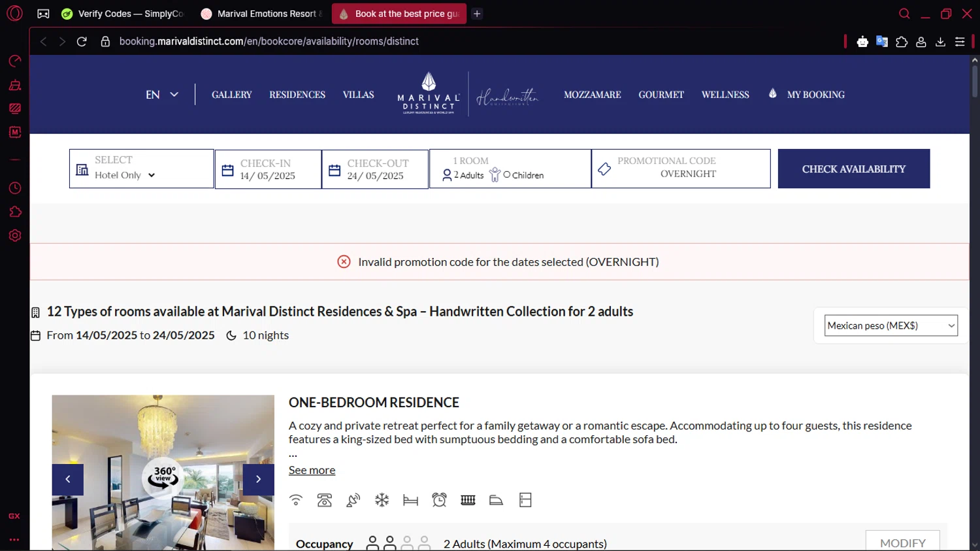Open the Mexican peso currency dropdown
Screen dimensions: 980x551
tap(891, 326)
